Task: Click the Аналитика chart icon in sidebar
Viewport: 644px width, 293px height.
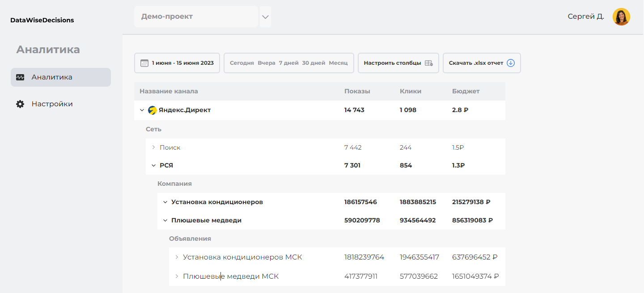Action: coord(20,77)
